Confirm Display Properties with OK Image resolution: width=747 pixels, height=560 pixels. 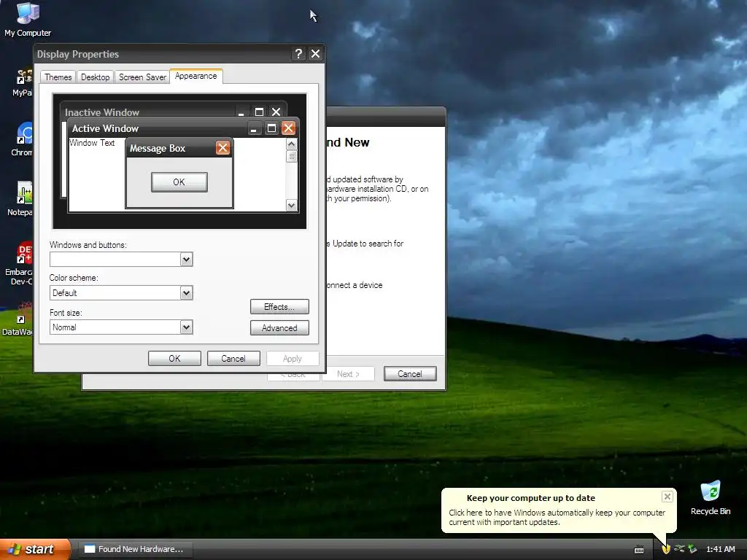pos(174,359)
